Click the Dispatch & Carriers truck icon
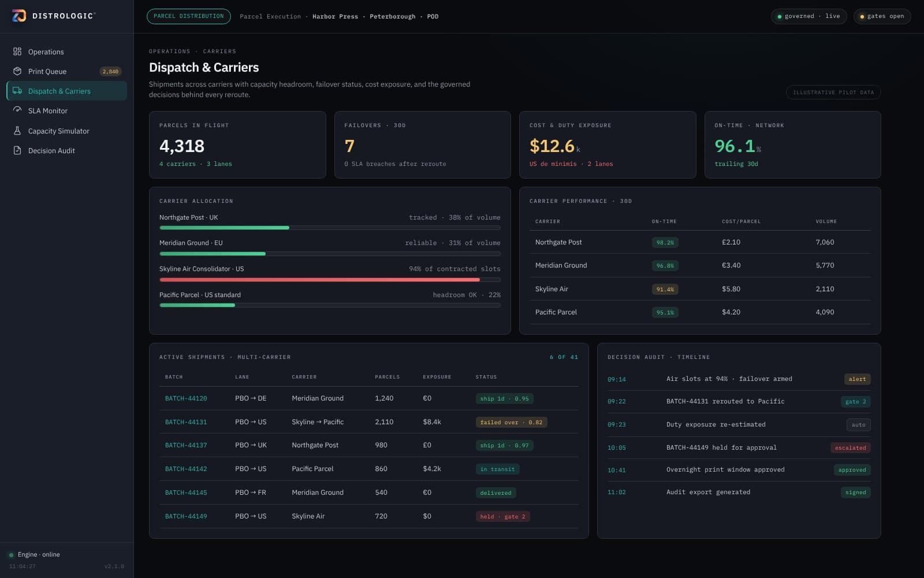 [x=17, y=91]
